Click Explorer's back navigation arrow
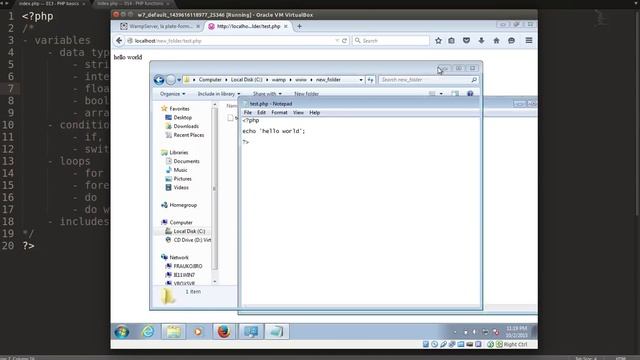640x360 pixels. (159, 80)
